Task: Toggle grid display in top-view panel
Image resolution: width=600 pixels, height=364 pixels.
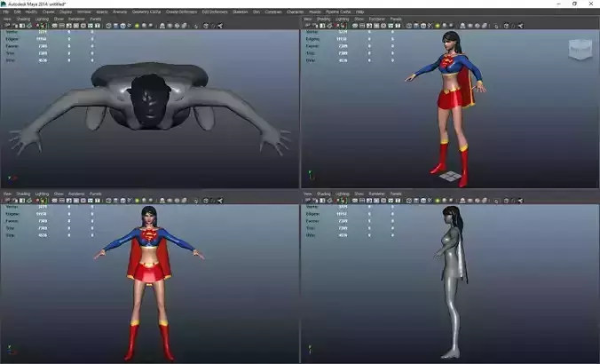Action: pos(54,26)
